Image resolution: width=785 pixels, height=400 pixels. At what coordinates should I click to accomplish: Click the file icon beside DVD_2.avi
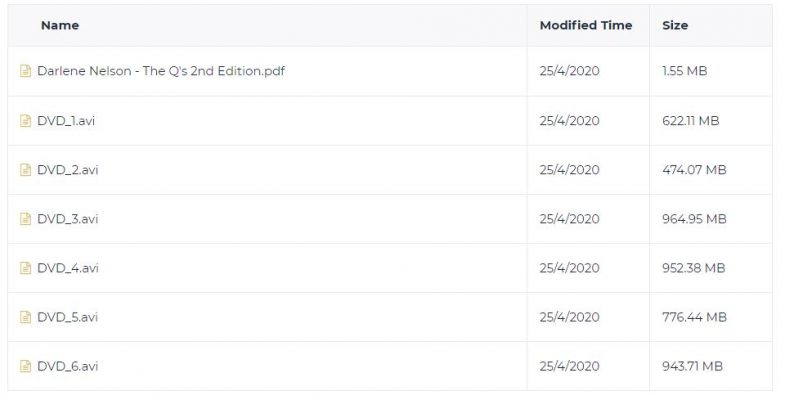pyautogui.click(x=25, y=170)
